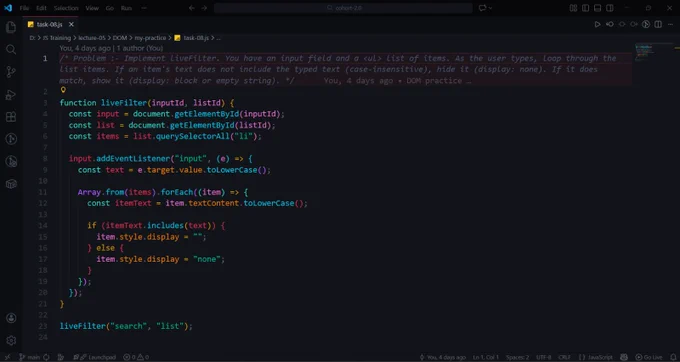Open the Accounts menu icon
The height and width of the screenshot is (362, 680).
pyautogui.click(x=11, y=318)
